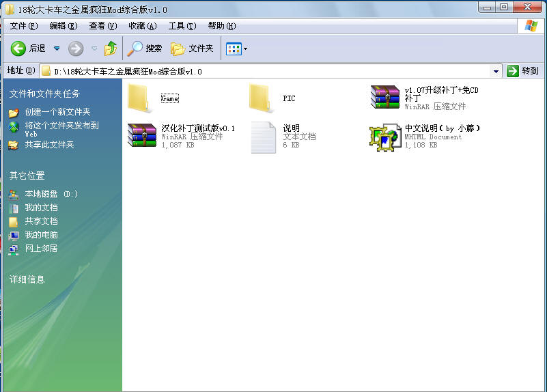Click 将这个文件夹发布到 Web link
Screen dimensions: 547x392
click(61, 129)
